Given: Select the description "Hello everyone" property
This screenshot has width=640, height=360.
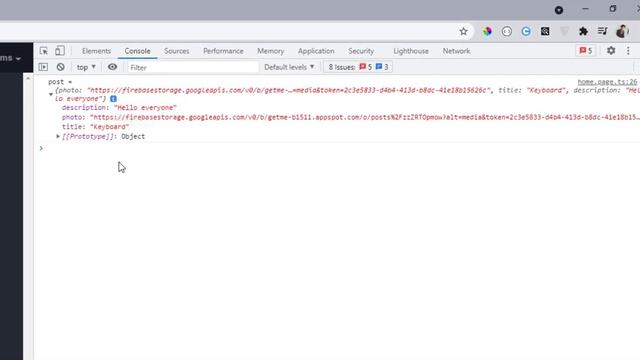Looking at the screenshot, I should (x=119, y=108).
